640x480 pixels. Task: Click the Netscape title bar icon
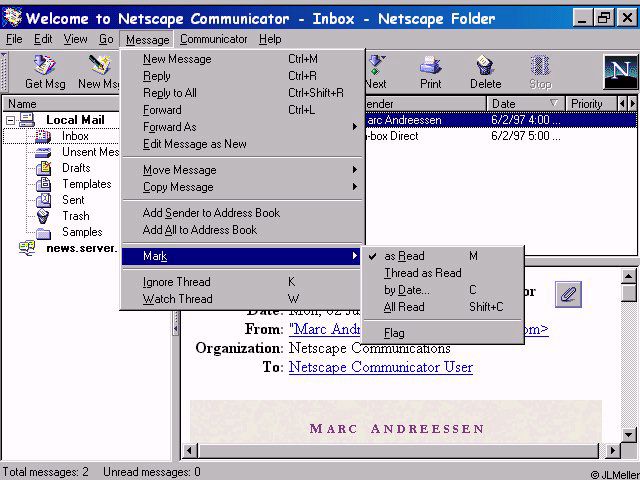coord(12,18)
